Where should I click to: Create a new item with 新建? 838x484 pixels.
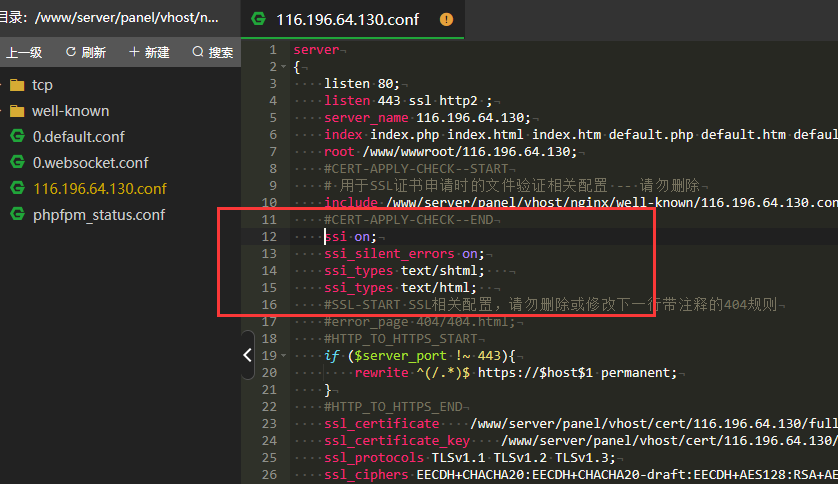pyautogui.click(x=149, y=52)
